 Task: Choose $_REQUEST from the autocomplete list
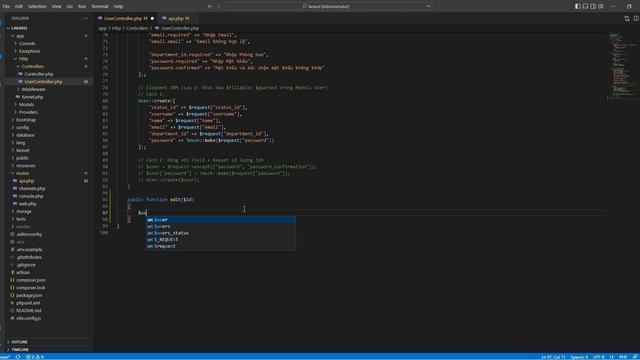point(221,239)
